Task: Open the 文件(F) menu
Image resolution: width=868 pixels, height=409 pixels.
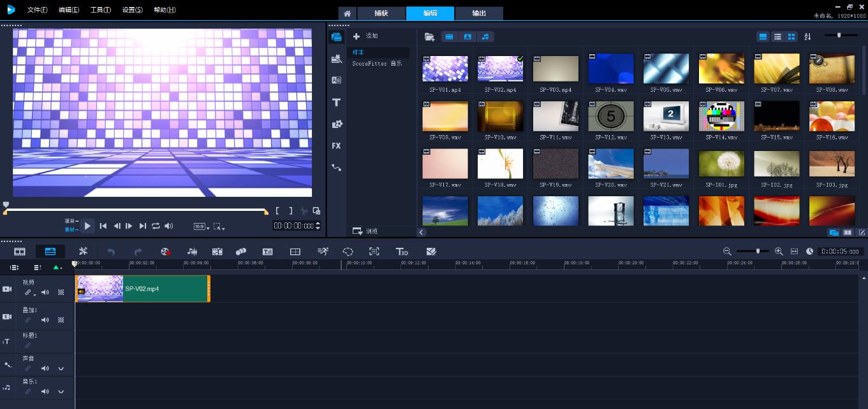Action: [37, 10]
